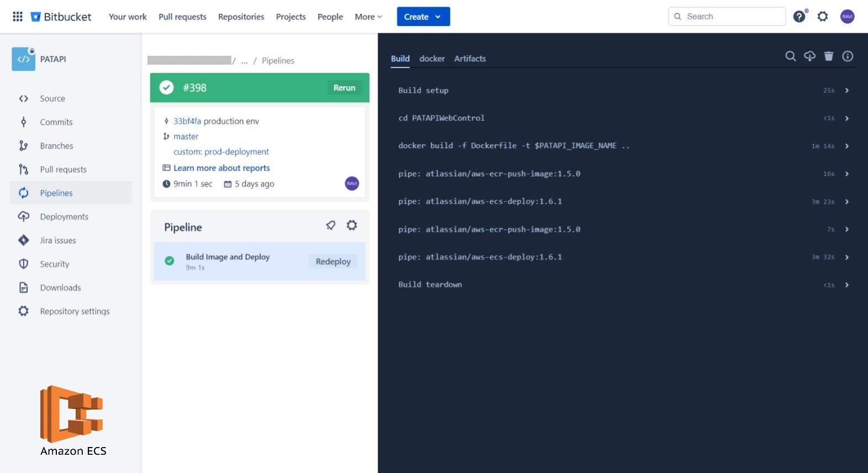Image resolution: width=868 pixels, height=473 pixels.
Task: Switch to the docker tab
Action: tap(432, 59)
